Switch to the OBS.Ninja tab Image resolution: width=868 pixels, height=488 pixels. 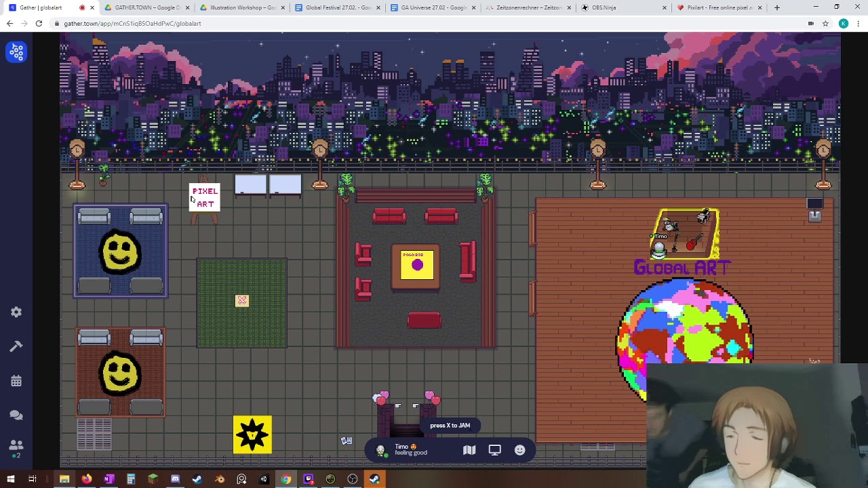pos(623,7)
